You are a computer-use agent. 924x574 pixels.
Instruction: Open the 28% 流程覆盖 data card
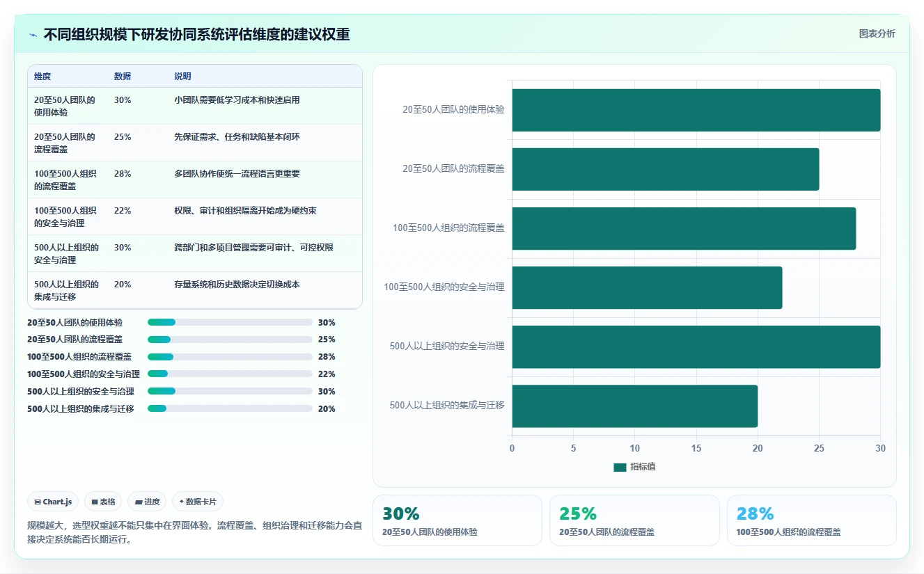click(x=811, y=520)
